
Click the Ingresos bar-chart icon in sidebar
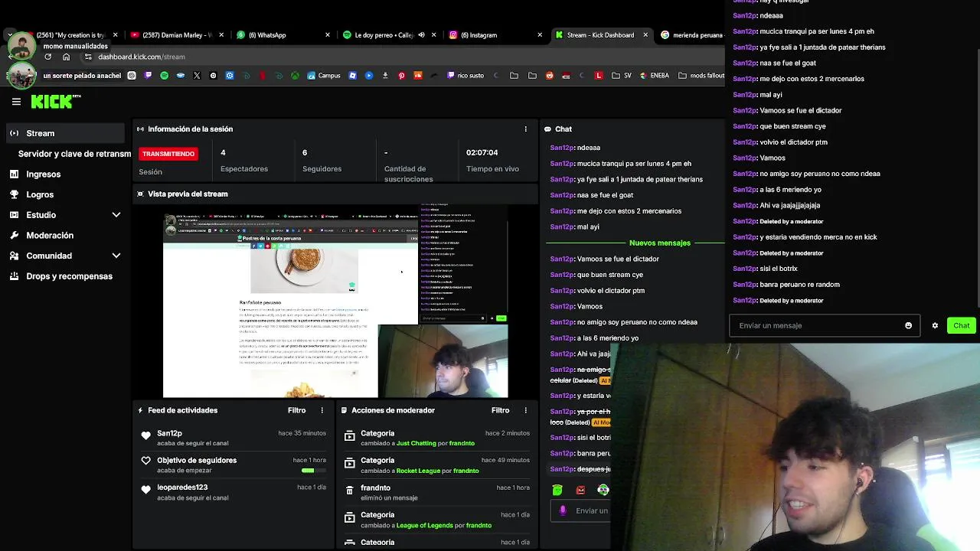(x=14, y=174)
